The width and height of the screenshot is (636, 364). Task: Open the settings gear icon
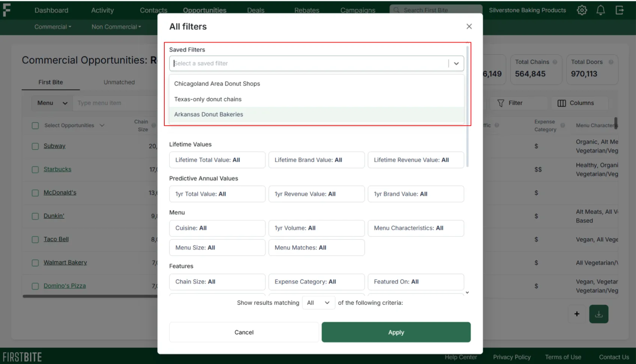(582, 10)
